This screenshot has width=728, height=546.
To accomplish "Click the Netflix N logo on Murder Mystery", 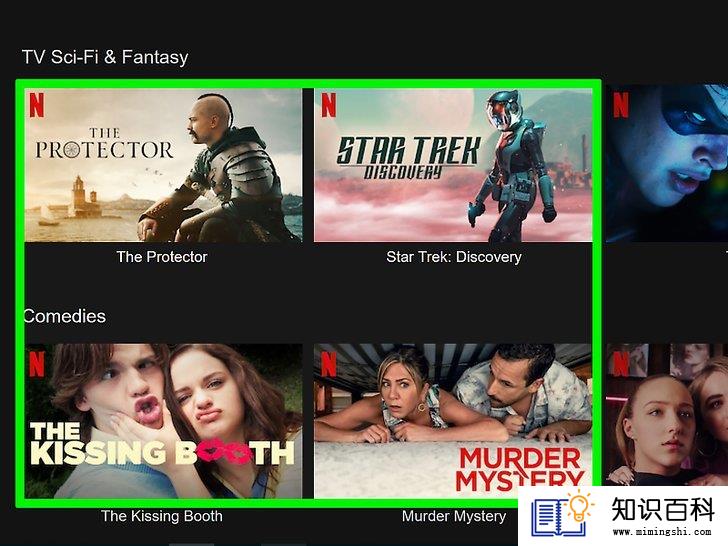I will point(328,364).
